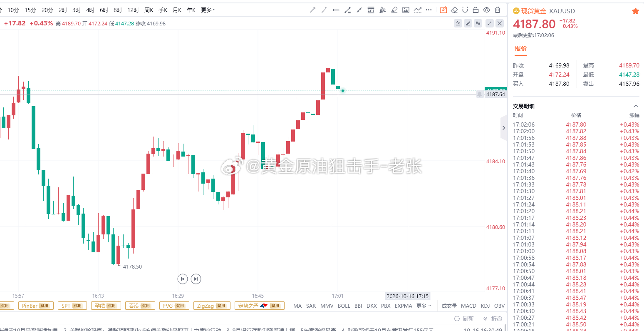
Task: Open the more drawing tools ellipsis
Action: [429, 10]
